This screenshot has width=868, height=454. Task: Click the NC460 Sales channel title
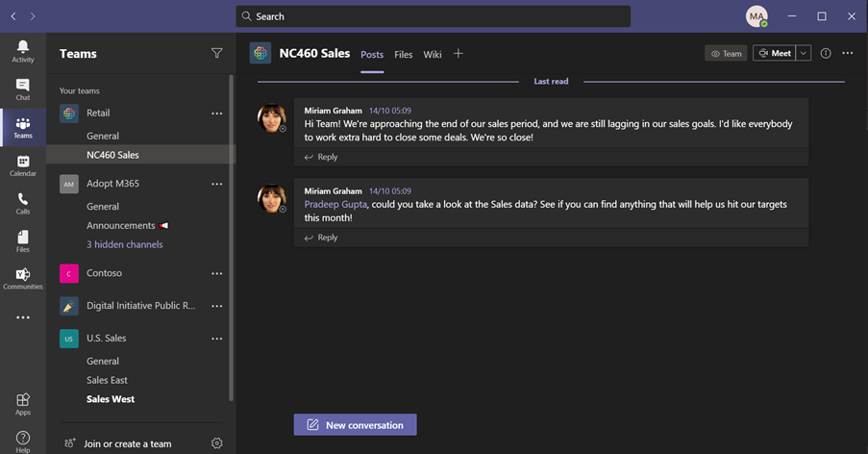click(x=314, y=53)
